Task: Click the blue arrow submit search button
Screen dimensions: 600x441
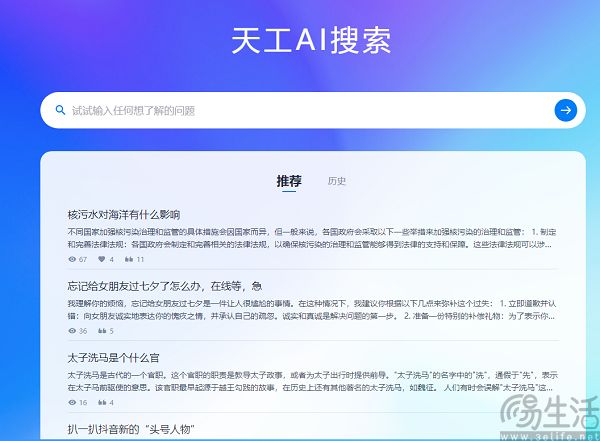Action: [x=566, y=110]
